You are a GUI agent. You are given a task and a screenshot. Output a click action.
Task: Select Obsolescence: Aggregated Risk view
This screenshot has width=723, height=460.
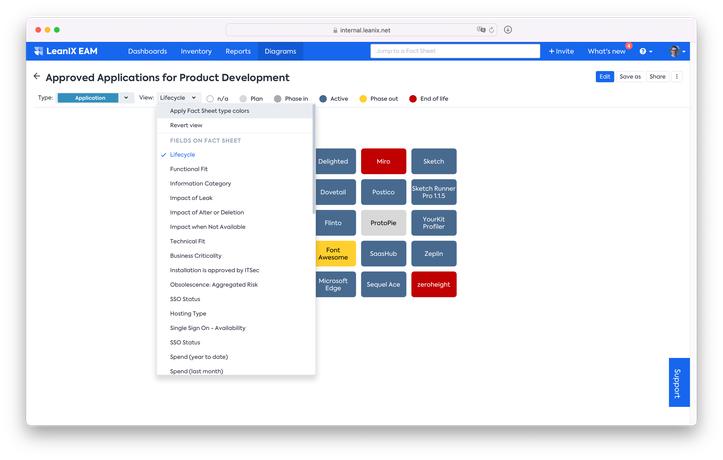point(235,284)
